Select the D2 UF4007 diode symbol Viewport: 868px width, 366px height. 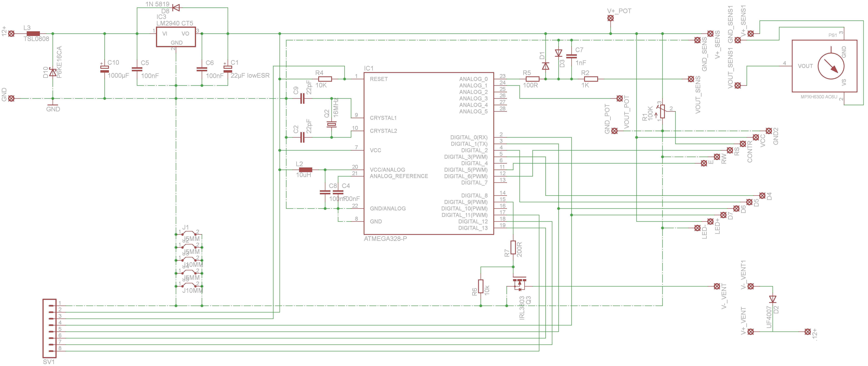click(x=773, y=299)
